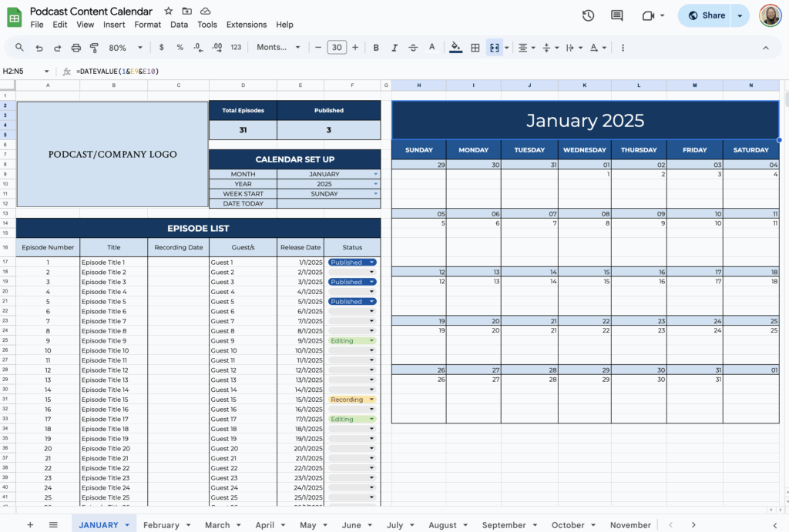789x532 pixels.
Task: Apply strikethrough formatting
Action: tap(412, 47)
